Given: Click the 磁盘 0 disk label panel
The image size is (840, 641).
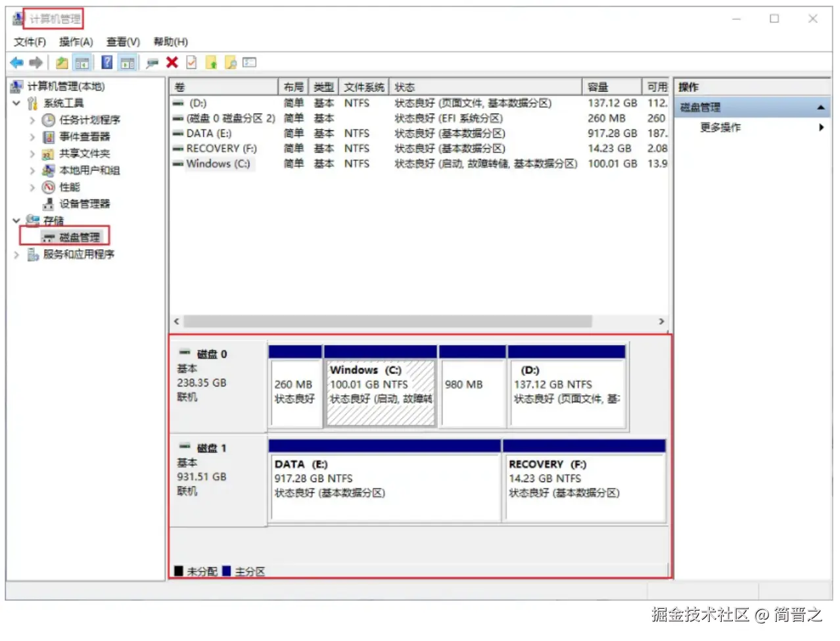Looking at the screenshot, I should pyautogui.click(x=218, y=386).
